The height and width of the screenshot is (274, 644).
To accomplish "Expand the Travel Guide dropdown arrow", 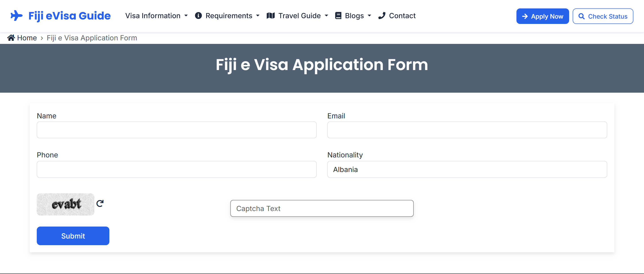I will tap(326, 16).
